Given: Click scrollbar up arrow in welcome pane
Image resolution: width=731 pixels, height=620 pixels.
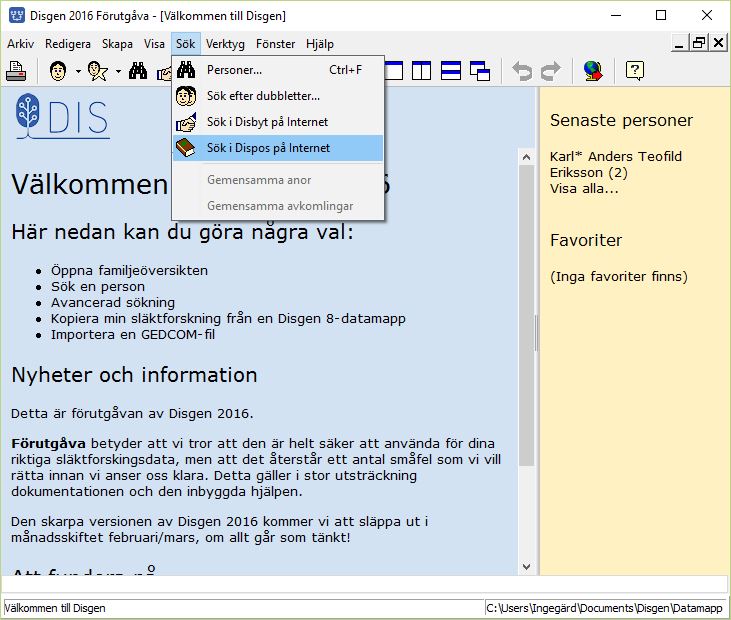Looking at the screenshot, I should (x=526, y=157).
